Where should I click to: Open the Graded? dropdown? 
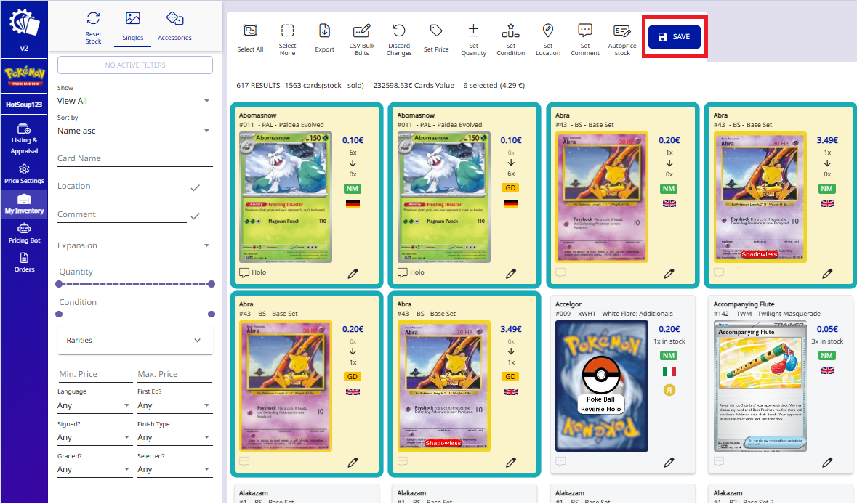click(x=95, y=469)
